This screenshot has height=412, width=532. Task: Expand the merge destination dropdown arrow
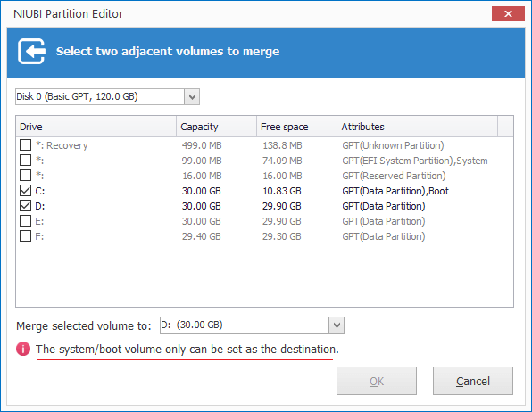point(337,325)
